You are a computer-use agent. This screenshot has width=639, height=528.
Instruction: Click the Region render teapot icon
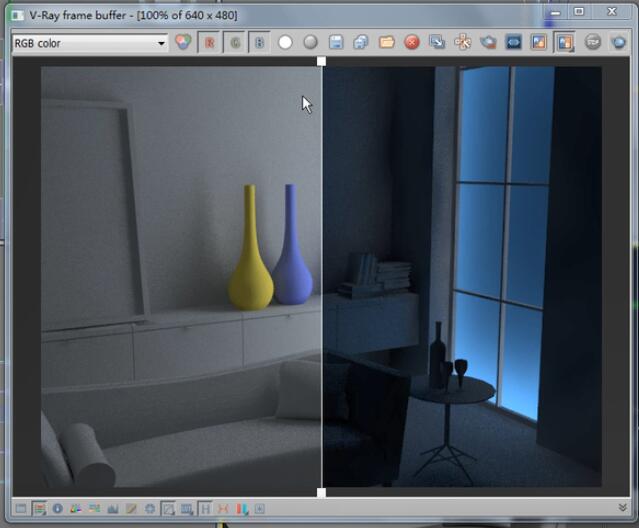(x=488, y=43)
